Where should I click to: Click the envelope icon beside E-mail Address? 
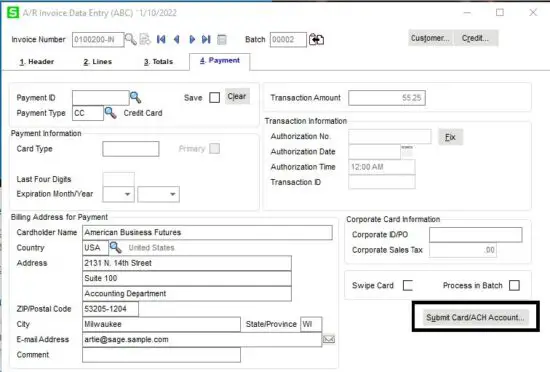pos(329,339)
